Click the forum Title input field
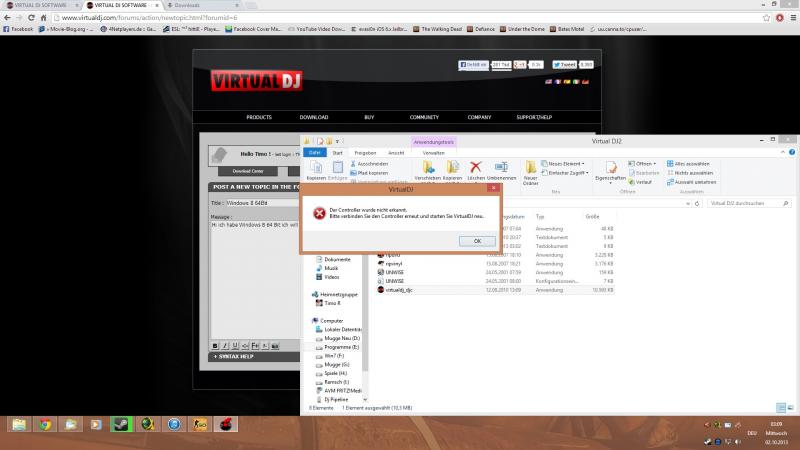The image size is (800, 450). click(x=263, y=203)
